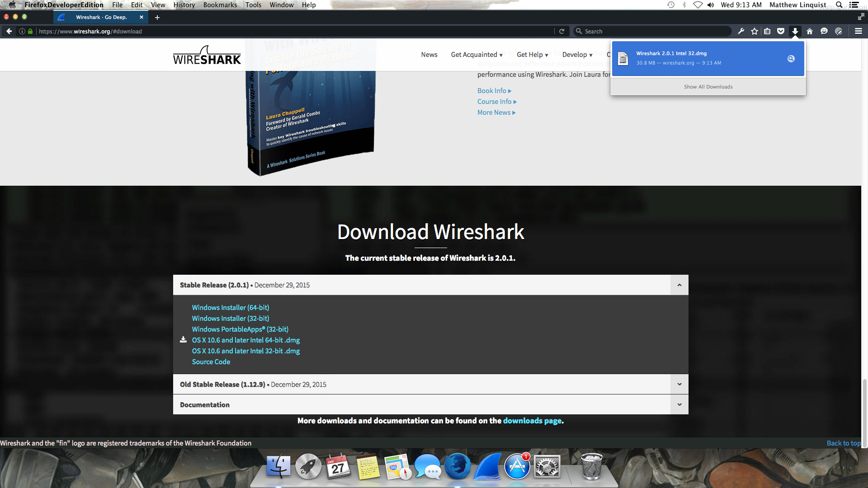Download Windows PortableApps (32-bit)

240,329
